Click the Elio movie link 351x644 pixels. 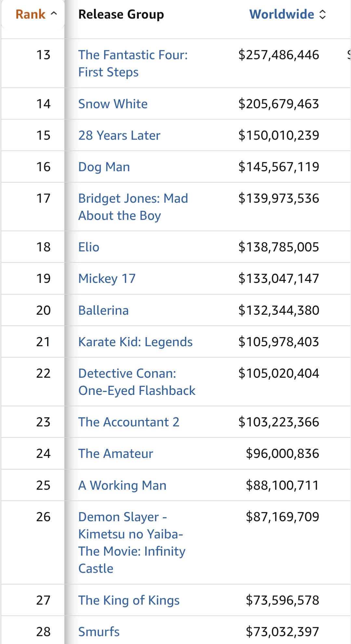[x=89, y=247]
